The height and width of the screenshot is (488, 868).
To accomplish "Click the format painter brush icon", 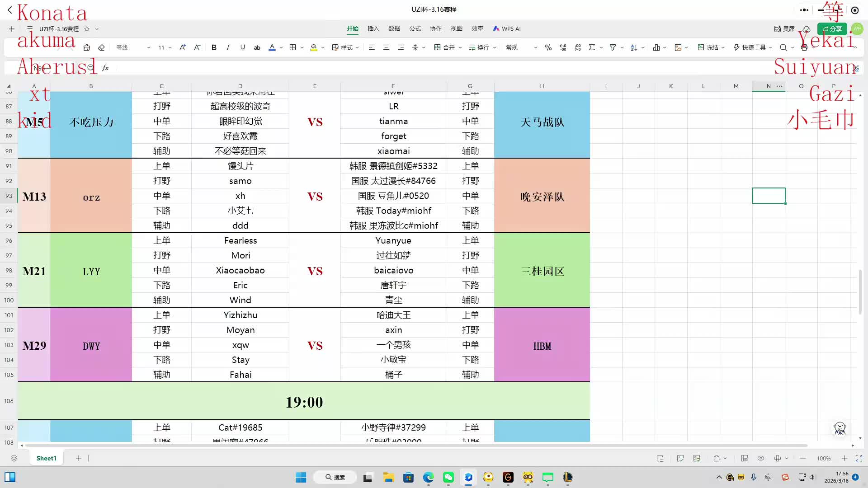I will (87, 47).
